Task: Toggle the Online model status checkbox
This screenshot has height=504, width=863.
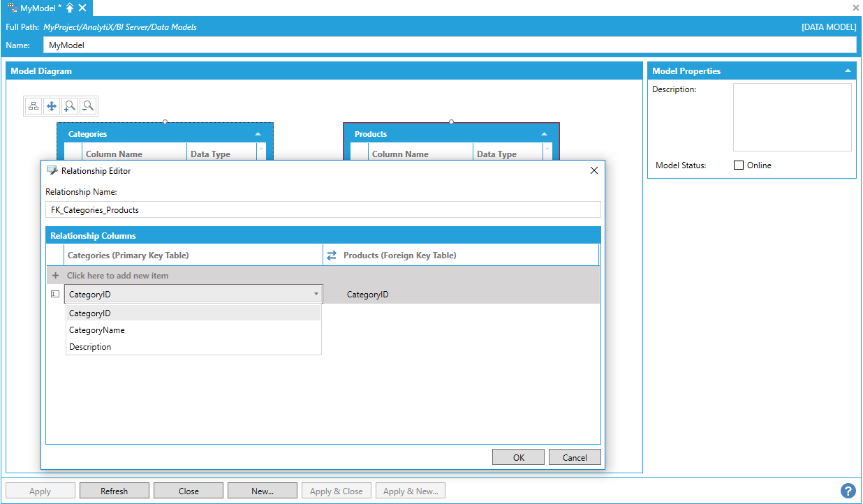Action: coord(739,165)
